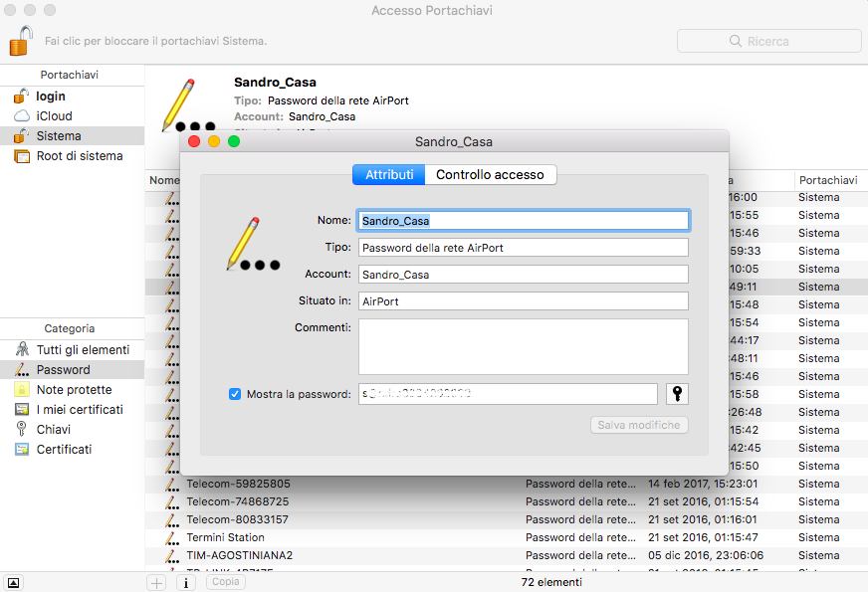This screenshot has width=868, height=592.
Task: Click the info i button
Action: tap(186, 583)
